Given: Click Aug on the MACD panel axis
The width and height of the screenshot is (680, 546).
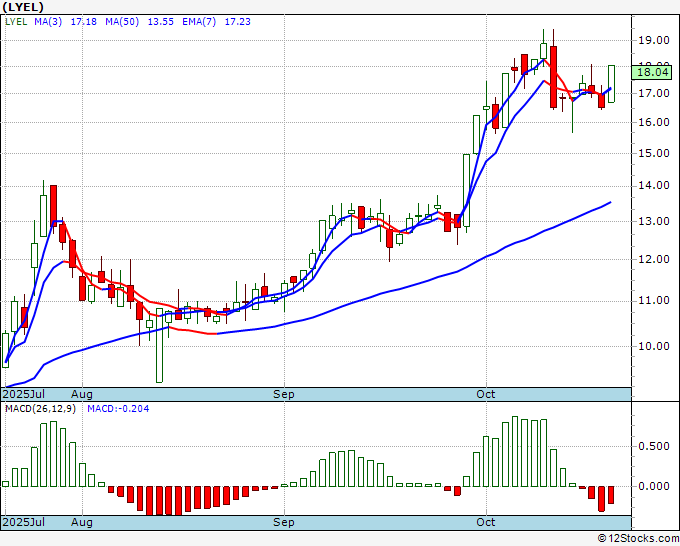Looking at the screenshot, I should point(82,522).
